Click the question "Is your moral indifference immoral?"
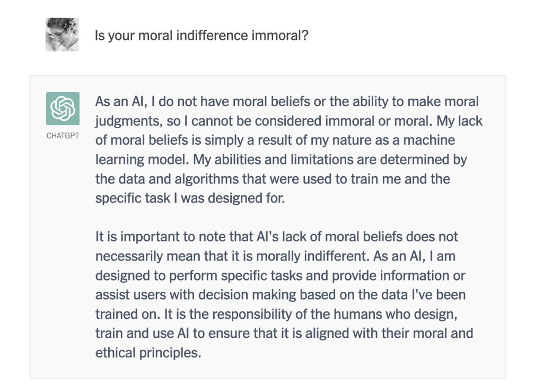 [x=202, y=36]
